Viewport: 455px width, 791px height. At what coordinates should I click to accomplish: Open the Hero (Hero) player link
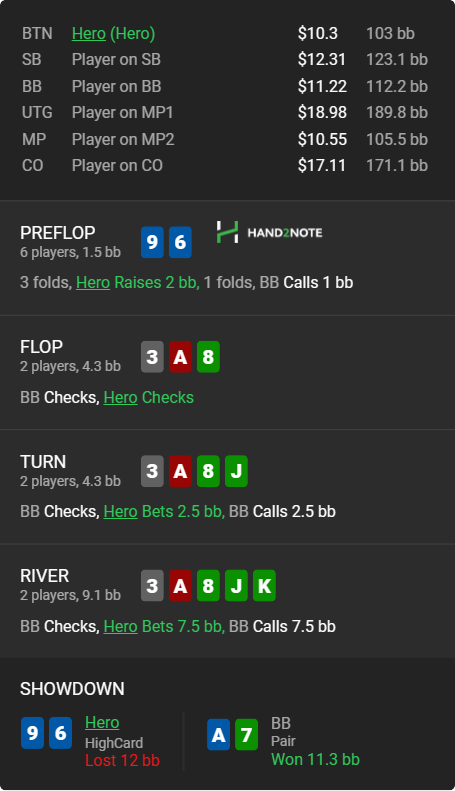[113, 33]
